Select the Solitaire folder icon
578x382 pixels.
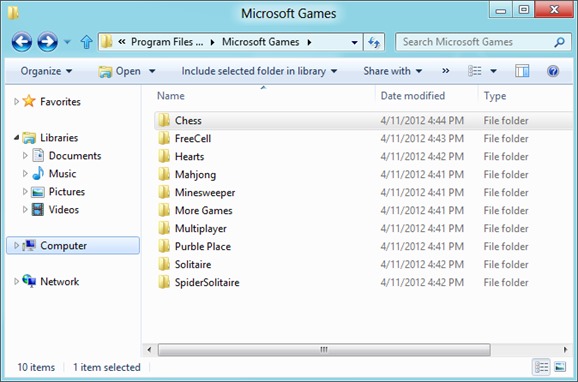pos(164,264)
